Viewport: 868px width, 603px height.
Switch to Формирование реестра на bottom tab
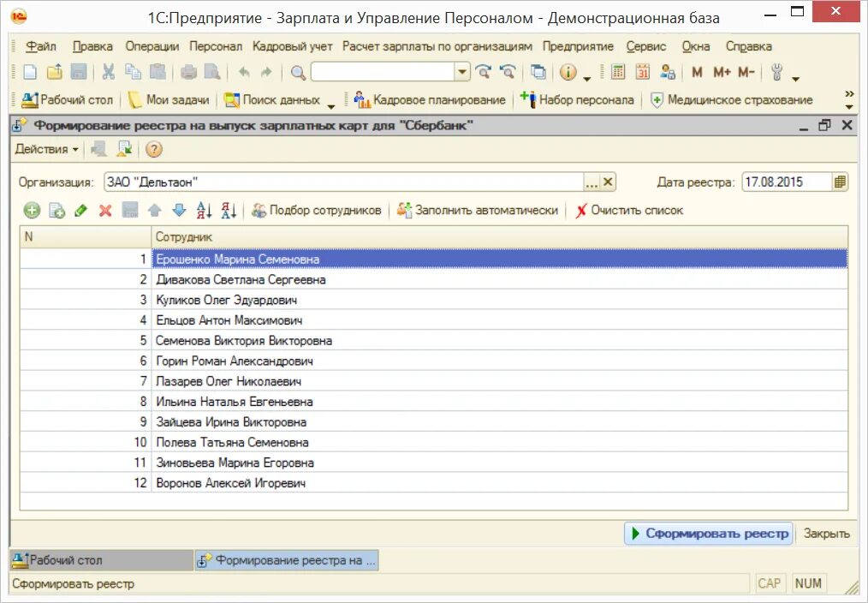click(x=288, y=560)
